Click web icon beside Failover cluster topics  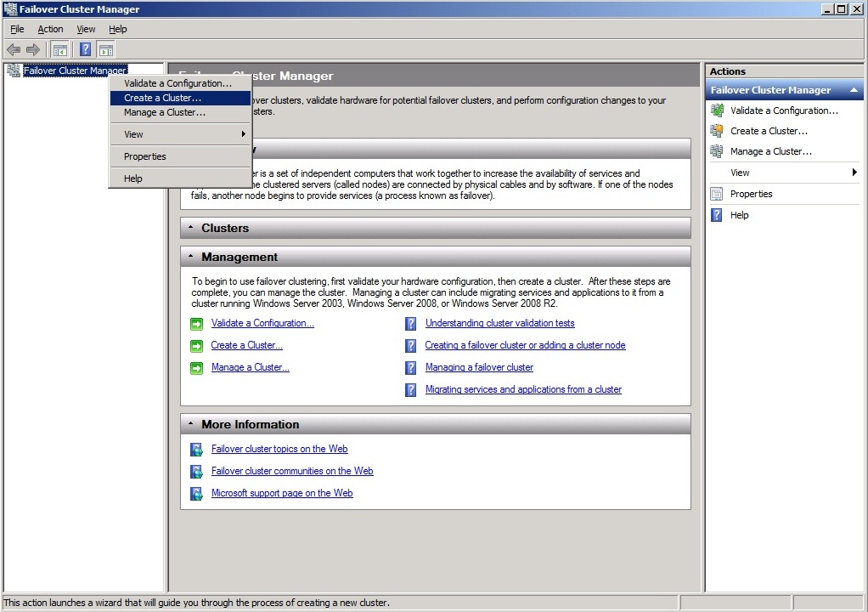[196, 449]
